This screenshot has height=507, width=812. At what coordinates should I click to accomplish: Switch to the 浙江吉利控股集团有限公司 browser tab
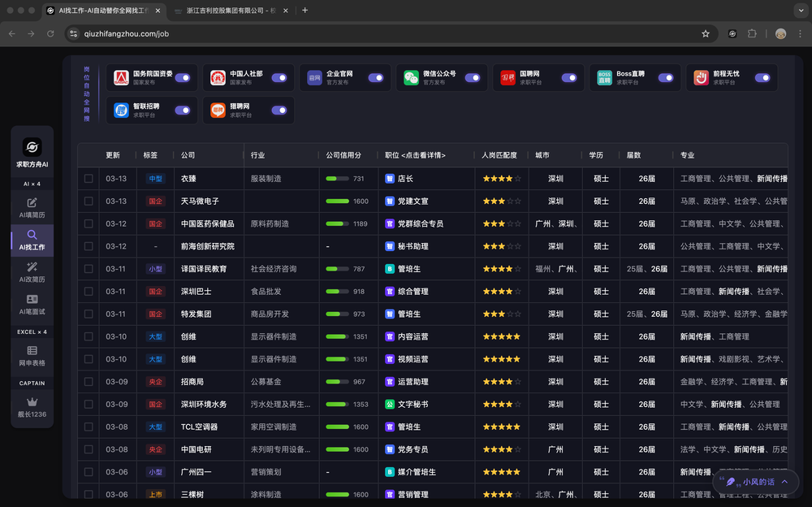click(227, 11)
